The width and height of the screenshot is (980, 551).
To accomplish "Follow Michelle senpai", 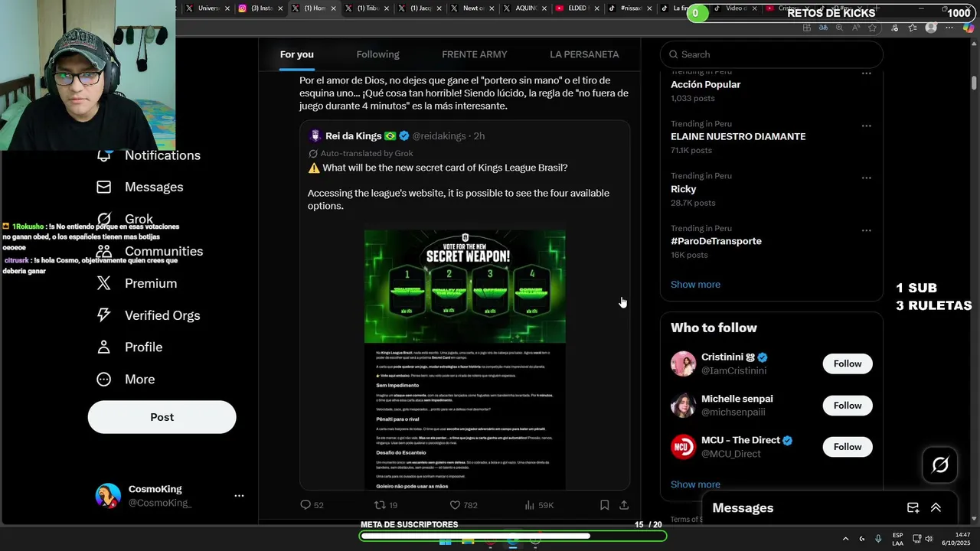I will tap(848, 406).
